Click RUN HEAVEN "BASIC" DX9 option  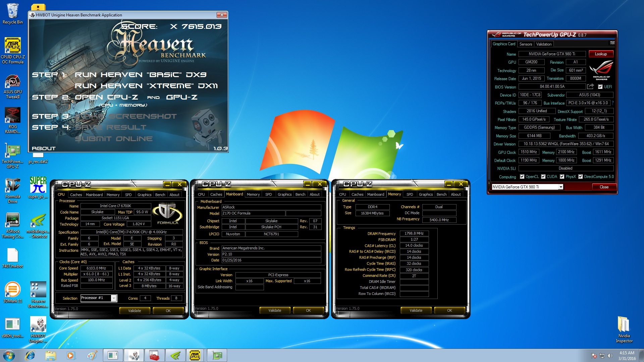pyautogui.click(x=140, y=74)
